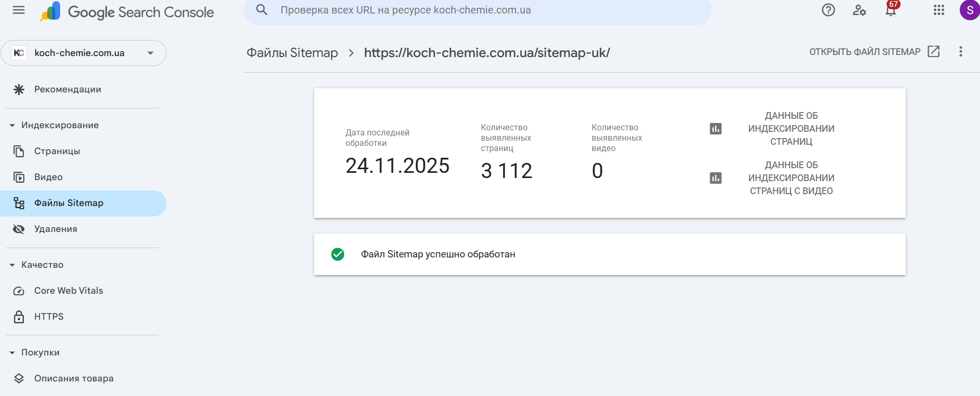Click the Файл Sitemap успешно обработан message

point(438,254)
